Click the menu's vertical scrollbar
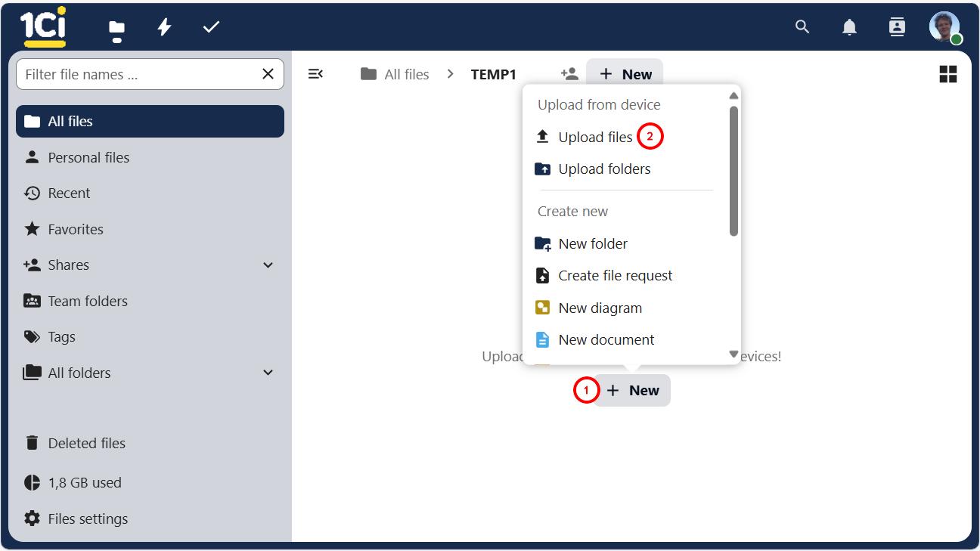 click(x=733, y=170)
